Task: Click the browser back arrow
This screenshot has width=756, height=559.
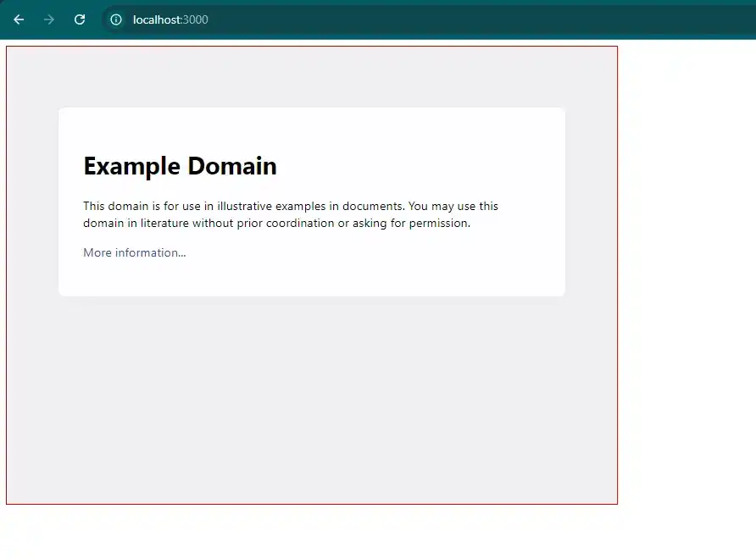Action: [x=19, y=19]
